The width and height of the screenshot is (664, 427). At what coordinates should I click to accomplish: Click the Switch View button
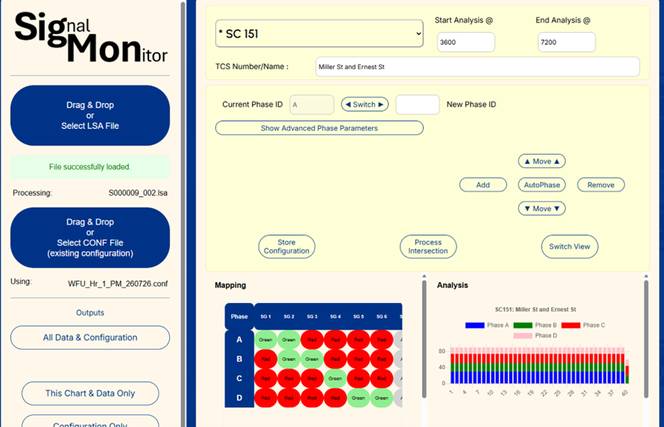(x=569, y=247)
